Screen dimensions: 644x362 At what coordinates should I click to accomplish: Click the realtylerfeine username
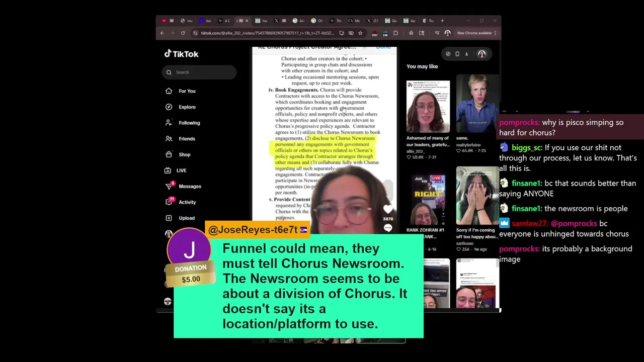[468, 145]
